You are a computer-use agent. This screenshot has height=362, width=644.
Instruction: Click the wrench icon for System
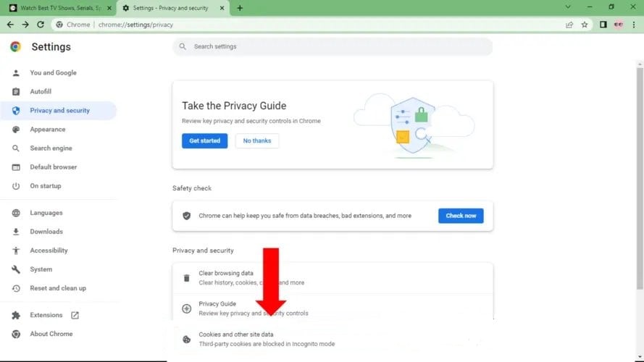click(x=16, y=269)
